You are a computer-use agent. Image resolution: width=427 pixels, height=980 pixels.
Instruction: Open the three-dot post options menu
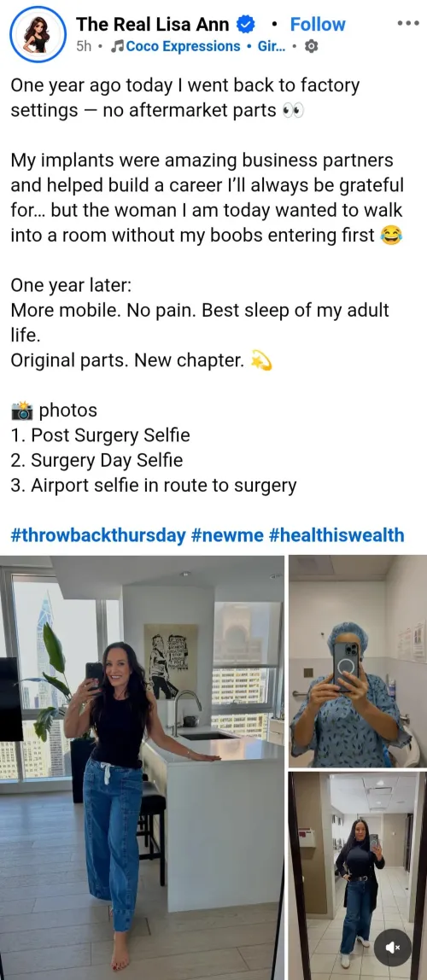click(408, 23)
